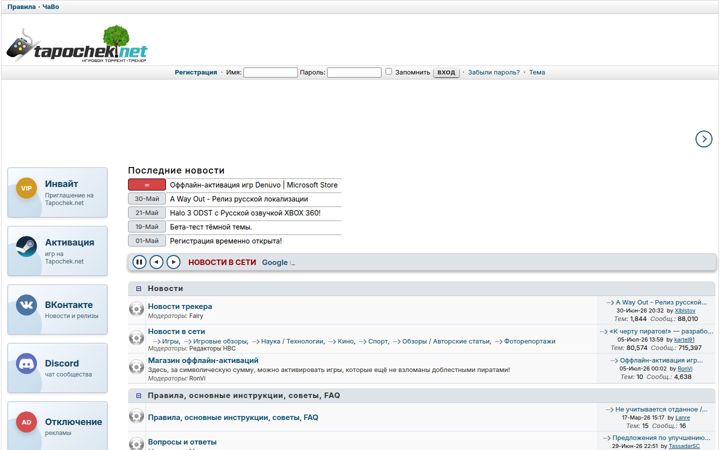Click forum status icon for Новости трекера
The width and height of the screenshot is (720, 450).
pos(136,309)
